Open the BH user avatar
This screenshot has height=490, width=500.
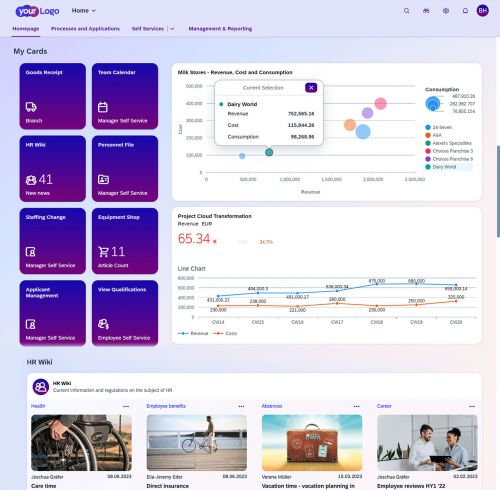482,11
